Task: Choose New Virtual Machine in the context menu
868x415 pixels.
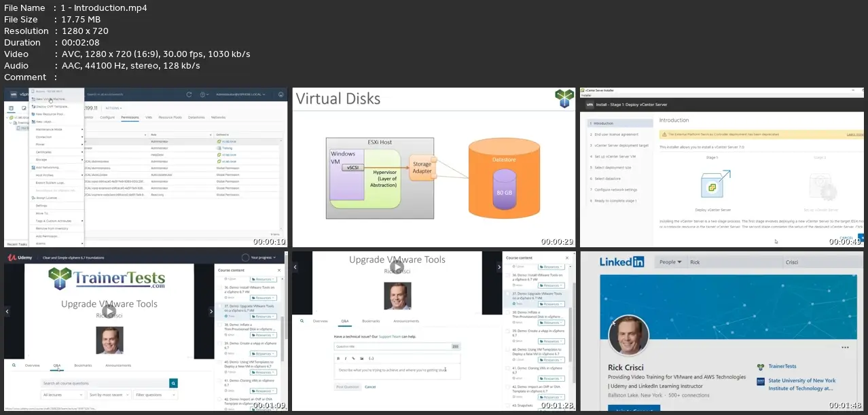Action: click(x=50, y=98)
